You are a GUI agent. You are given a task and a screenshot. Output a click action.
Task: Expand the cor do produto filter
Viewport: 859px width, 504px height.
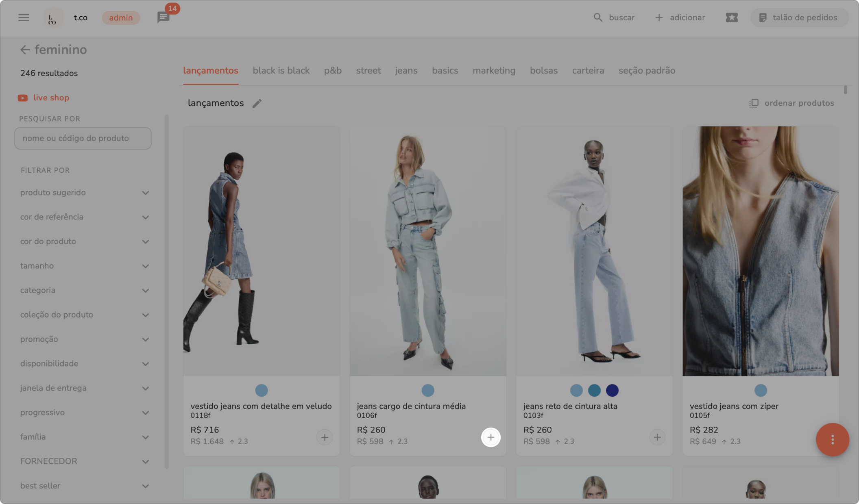(x=145, y=241)
